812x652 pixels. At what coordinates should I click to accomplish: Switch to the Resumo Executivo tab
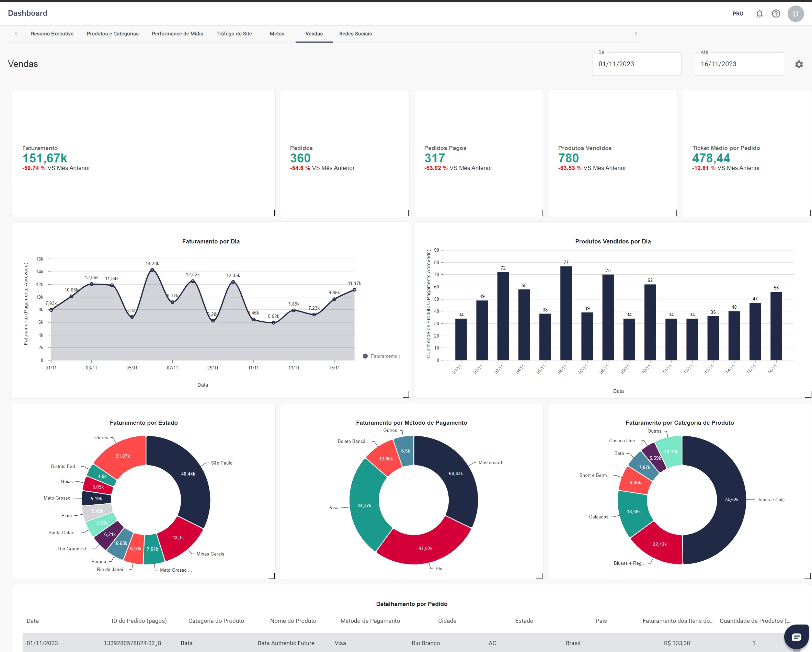52,34
